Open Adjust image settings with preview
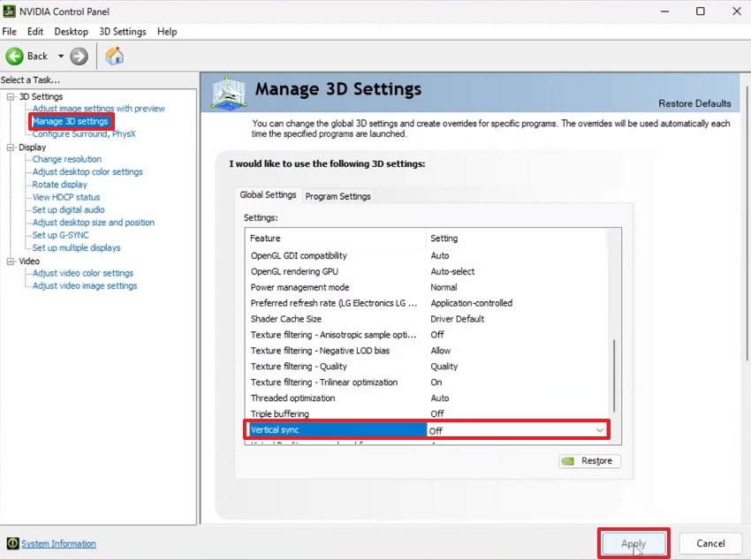751x560 pixels. [x=98, y=109]
